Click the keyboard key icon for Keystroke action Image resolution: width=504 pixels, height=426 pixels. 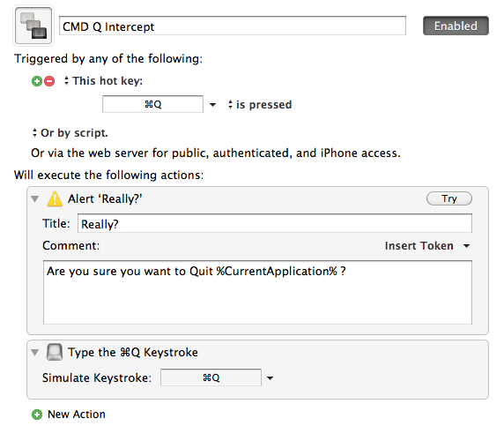point(55,352)
